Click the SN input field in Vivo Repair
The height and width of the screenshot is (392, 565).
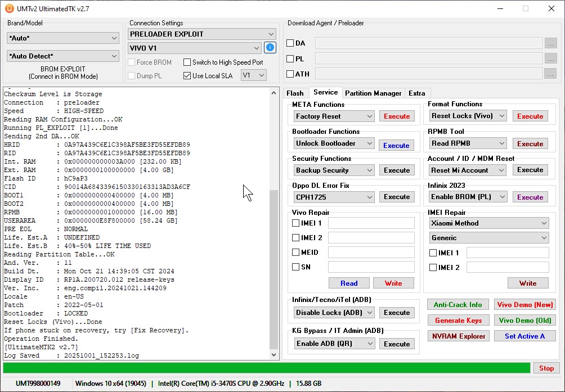371,267
